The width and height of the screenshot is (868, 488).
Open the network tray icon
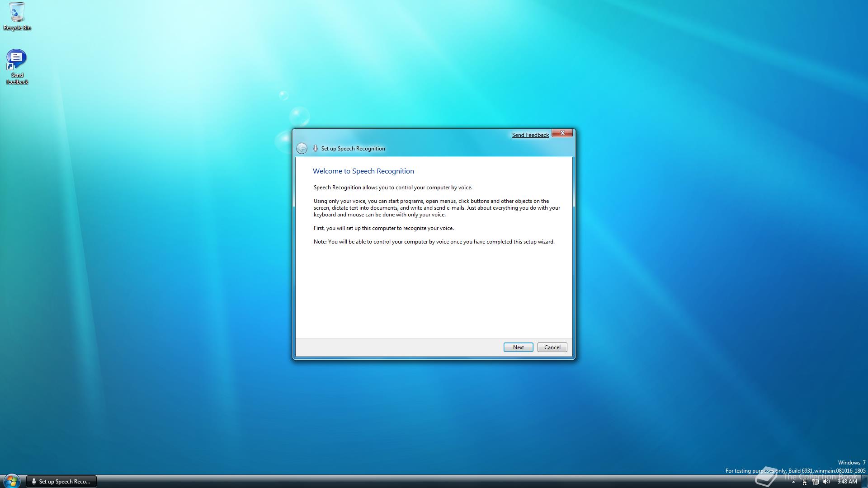click(816, 482)
